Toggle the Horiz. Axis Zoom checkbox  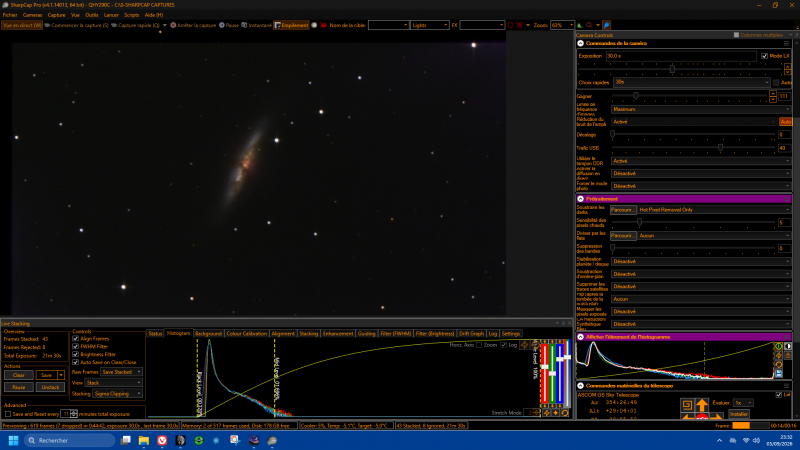pos(479,345)
